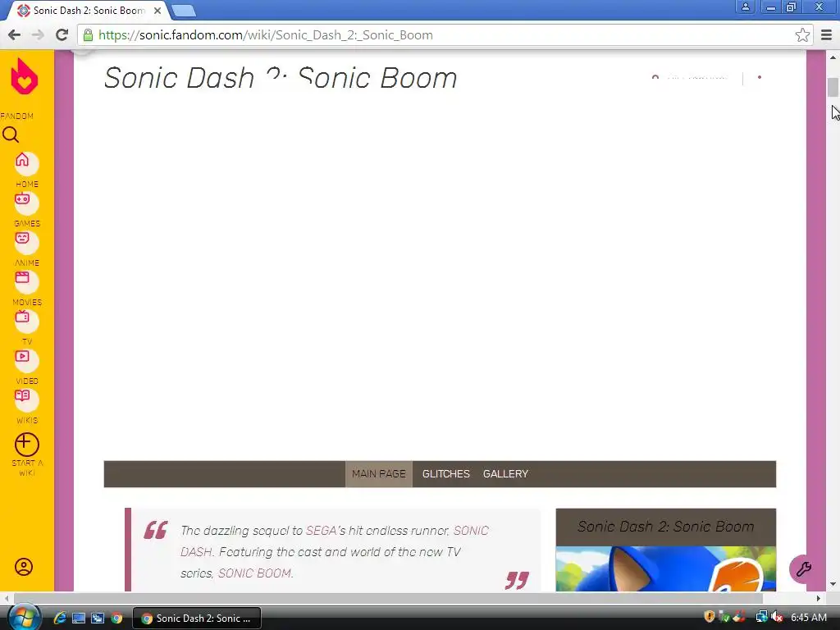Open a new browser tab
The height and width of the screenshot is (630, 840).
click(184, 11)
